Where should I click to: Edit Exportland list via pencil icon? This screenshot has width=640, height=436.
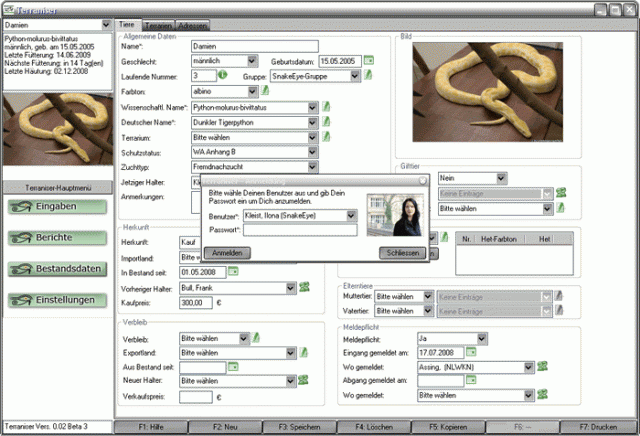(x=303, y=352)
